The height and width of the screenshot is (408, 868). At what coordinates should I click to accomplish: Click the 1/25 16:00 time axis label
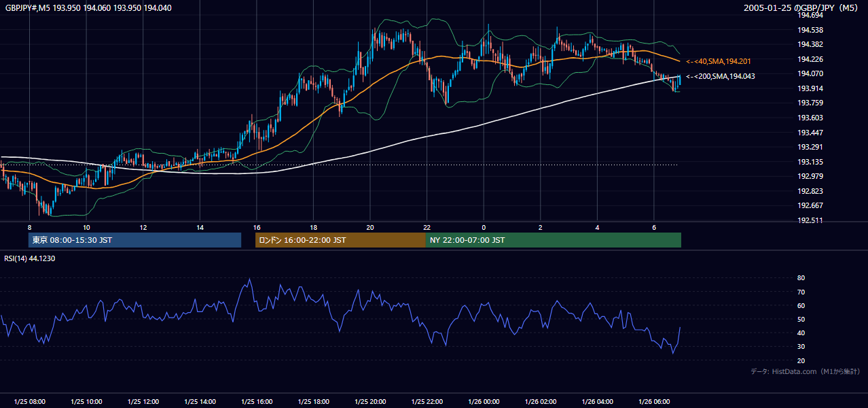257,402
